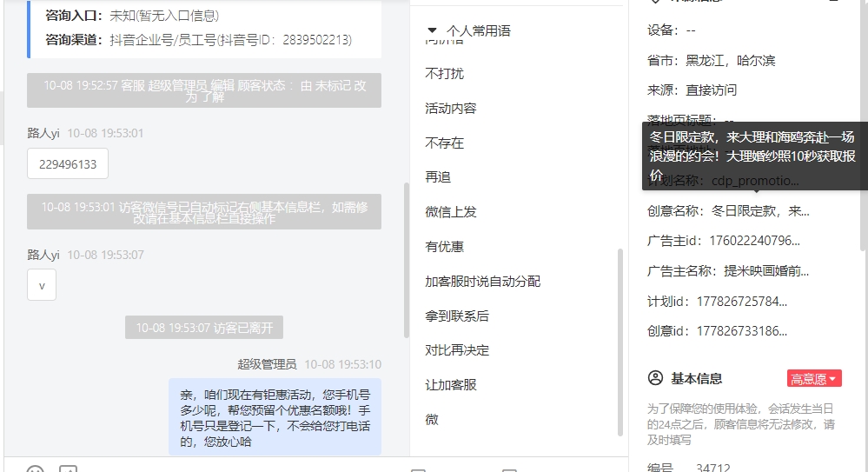
Task: Click 来源 直接访问 entry
Action: (692, 90)
